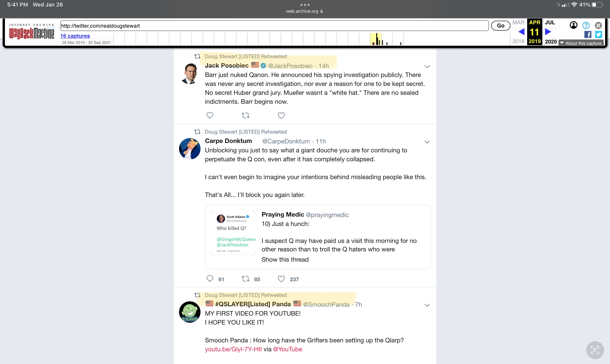The height and width of the screenshot is (364, 610).
Task: Click the Wayback URL input field
Action: coord(274,26)
